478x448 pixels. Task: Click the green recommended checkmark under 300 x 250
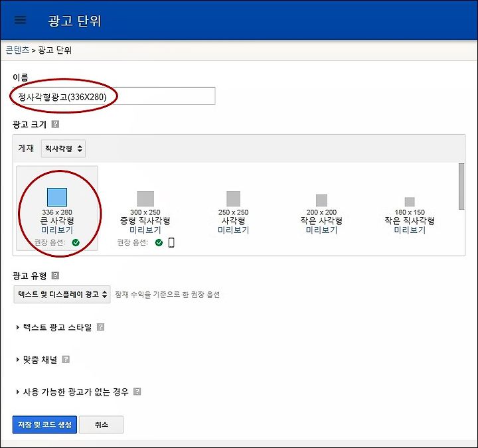point(159,243)
